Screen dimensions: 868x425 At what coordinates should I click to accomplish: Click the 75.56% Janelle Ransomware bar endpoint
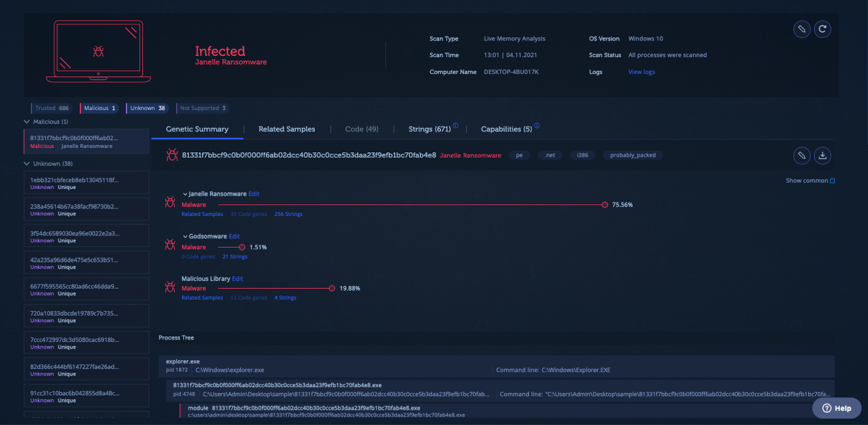coord(604,204)
